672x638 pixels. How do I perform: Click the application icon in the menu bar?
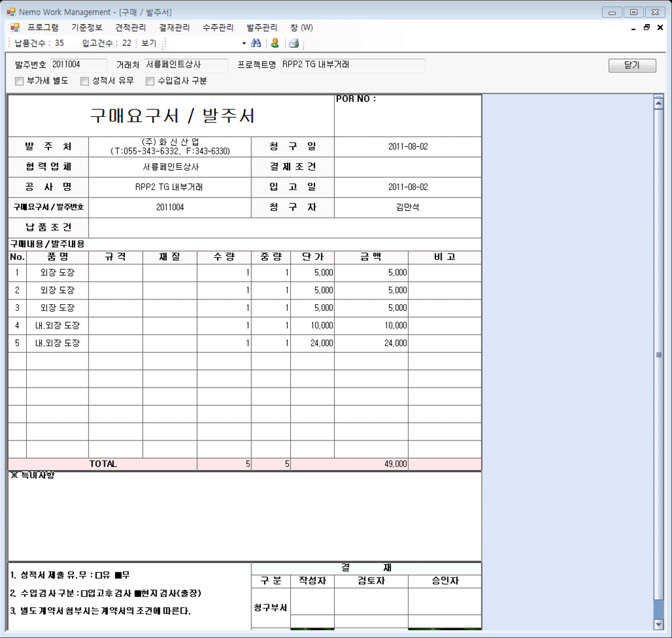pyautogui.click(x=15, y=28)
